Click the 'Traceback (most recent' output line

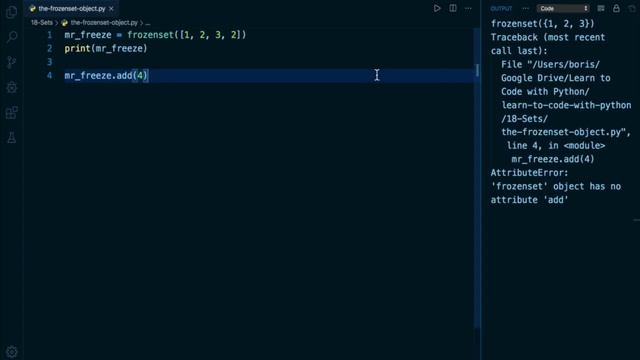548,37
